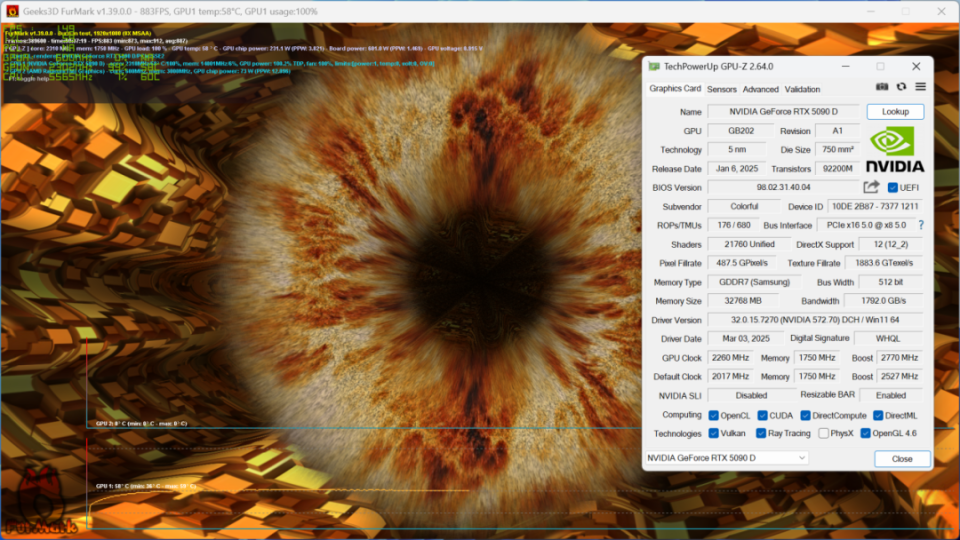960x540 pixels.
Task: Click the default Boost value 2527 MHz
Action: [899, 376]
